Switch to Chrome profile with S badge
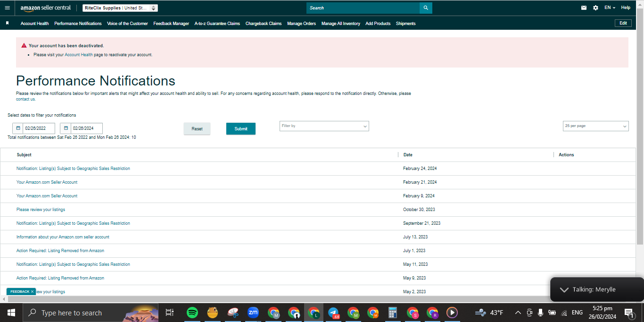Viewport: 644px width, 322px height. point(413,313)
